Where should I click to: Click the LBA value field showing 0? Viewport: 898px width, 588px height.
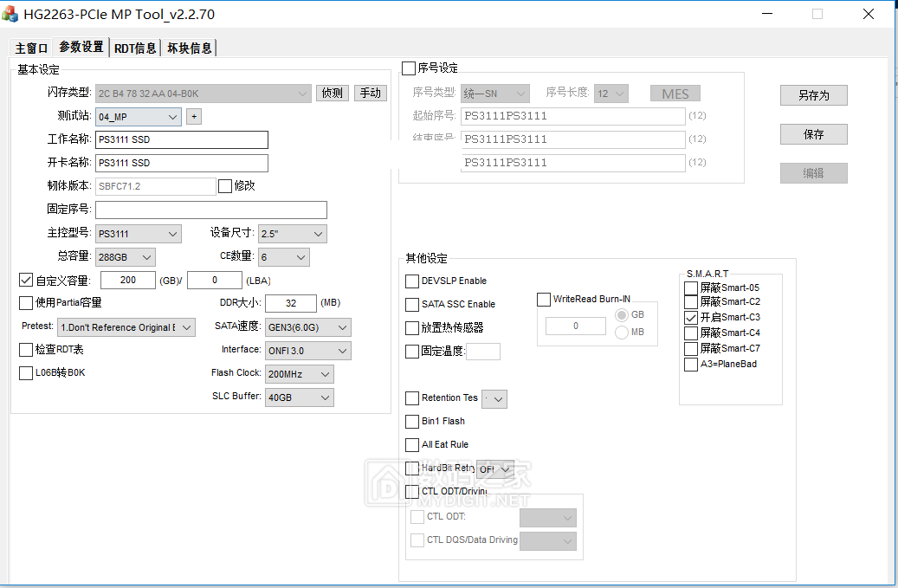tap(214, 280)
